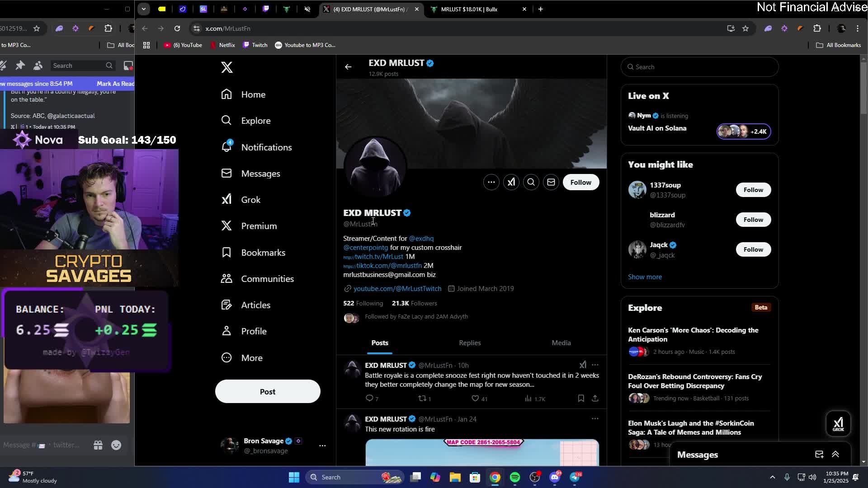Open Explore in X sidebar
This screenshot has width=868, height=488.
(x=245, y=121)
